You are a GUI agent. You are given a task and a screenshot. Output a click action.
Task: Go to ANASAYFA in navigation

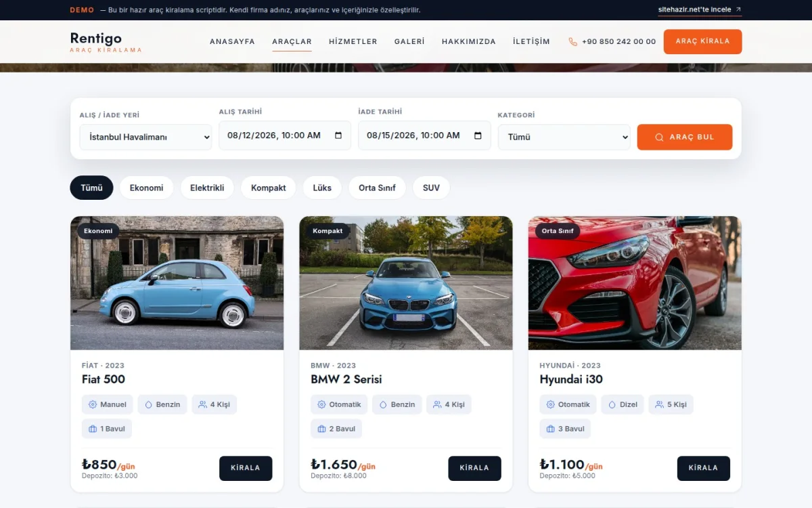232,41
